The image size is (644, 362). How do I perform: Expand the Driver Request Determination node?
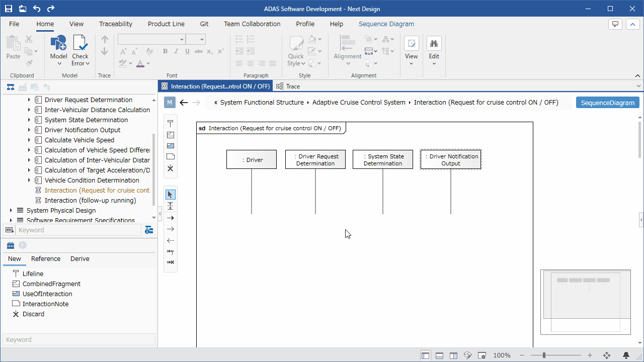pos(29,100)
